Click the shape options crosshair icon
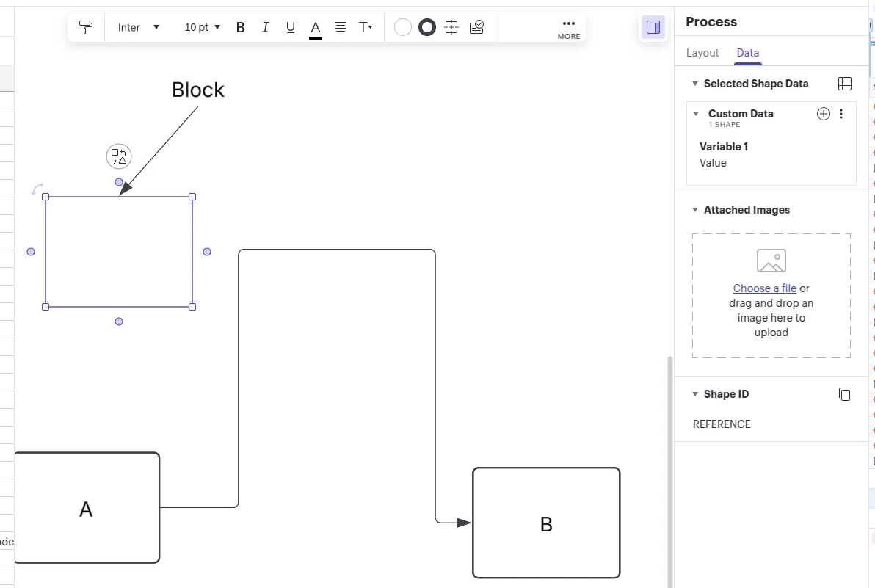Screen dimensions: 875x588 (451, 27)
